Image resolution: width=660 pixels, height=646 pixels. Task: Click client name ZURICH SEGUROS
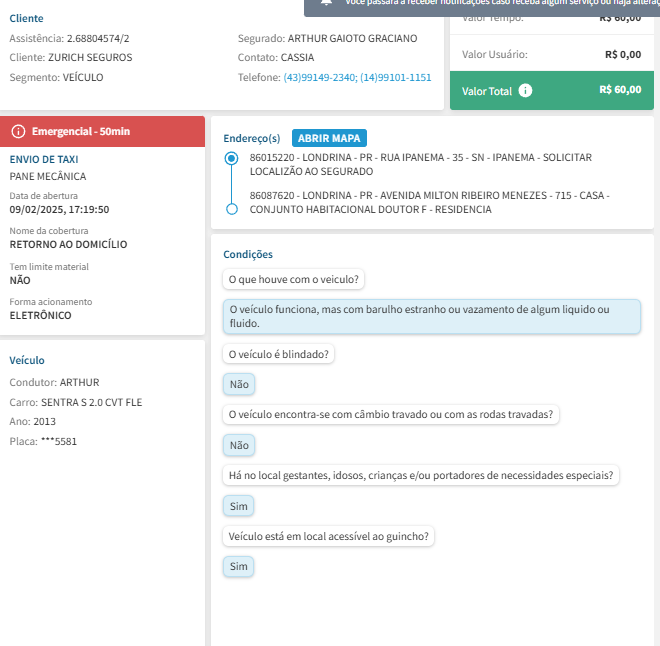point(90,57)
